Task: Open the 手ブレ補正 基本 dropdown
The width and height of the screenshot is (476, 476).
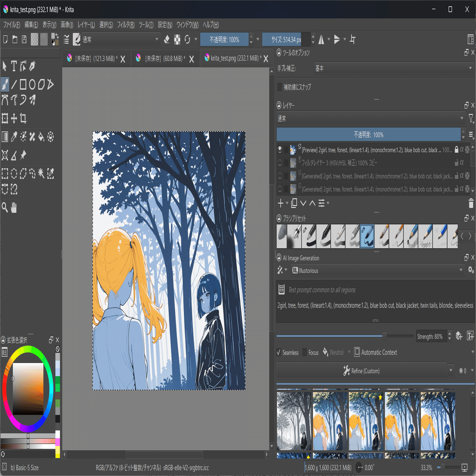Action: [x=394, y=68]
